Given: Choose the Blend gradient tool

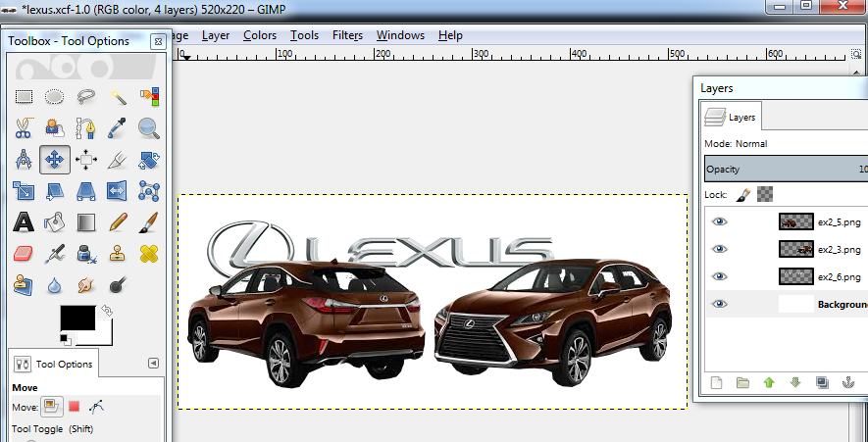Looking at the screenshot, I should (86, 222).
